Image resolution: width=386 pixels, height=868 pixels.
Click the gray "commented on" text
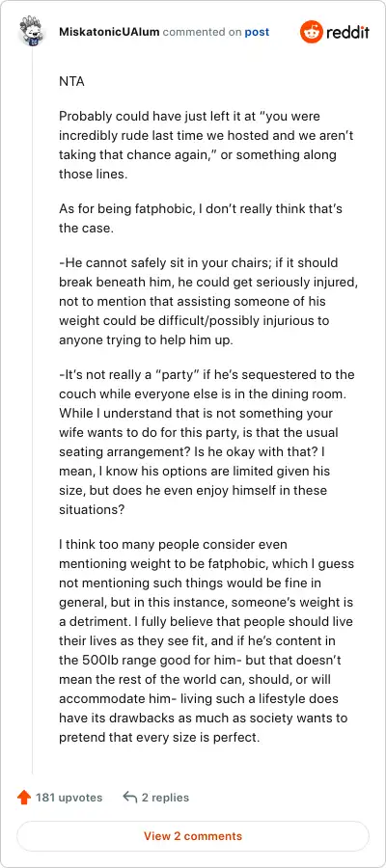[x=202, y=32]
